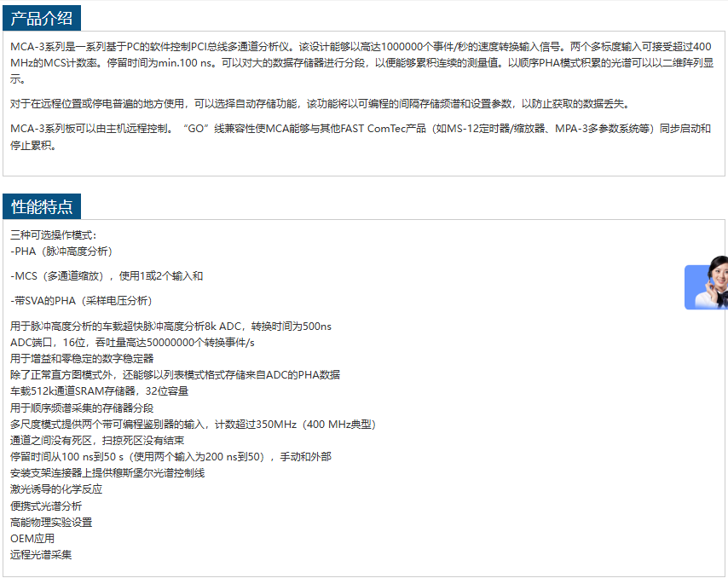
Task: Click the 三种可选操作模式 line
Action: pos(55,235)
